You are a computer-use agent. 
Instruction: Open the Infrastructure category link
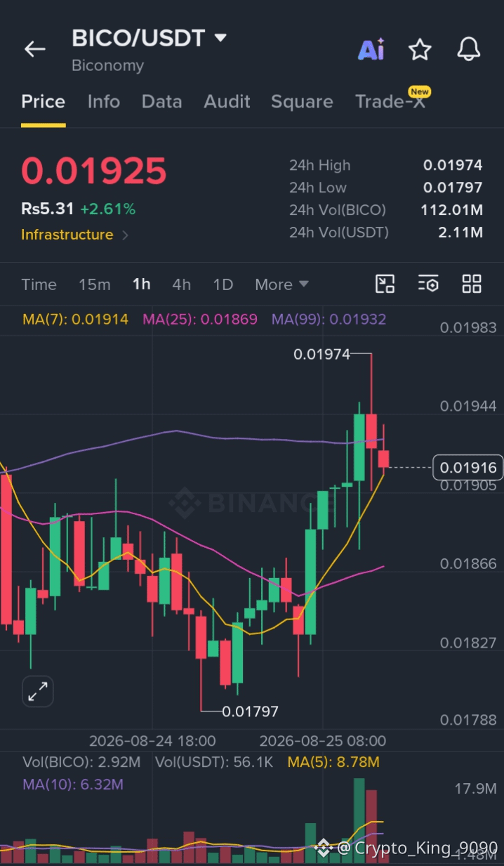[x=74, y=235]
